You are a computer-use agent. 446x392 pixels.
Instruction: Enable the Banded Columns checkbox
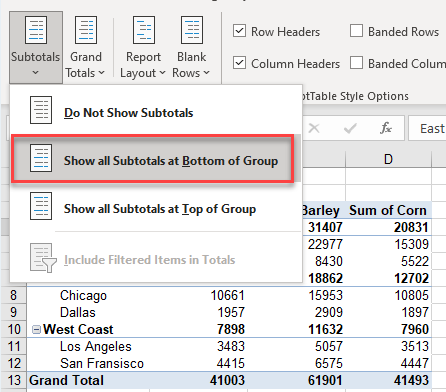(x=356, y=63)
